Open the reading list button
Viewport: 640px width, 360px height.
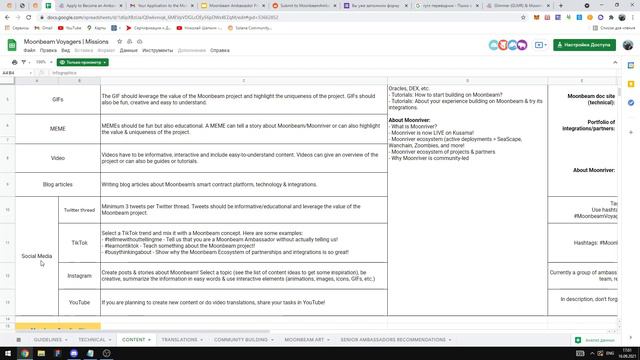[613, 28]
